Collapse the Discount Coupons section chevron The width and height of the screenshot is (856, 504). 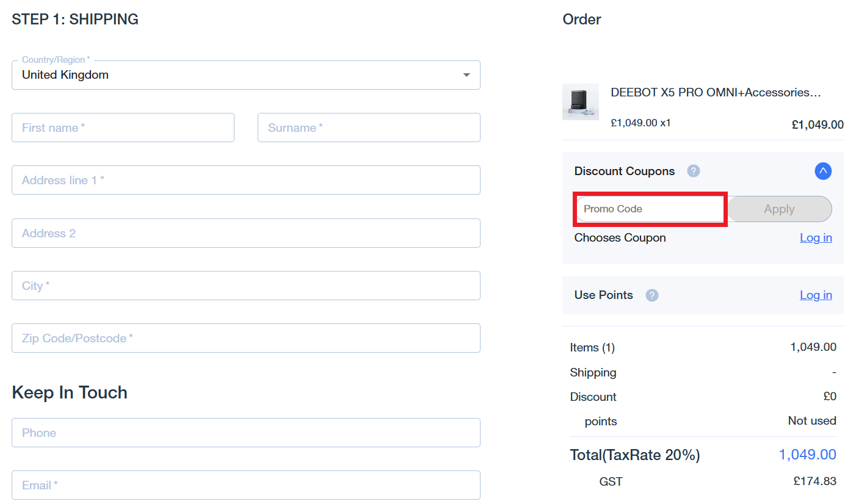pos(822,171)
